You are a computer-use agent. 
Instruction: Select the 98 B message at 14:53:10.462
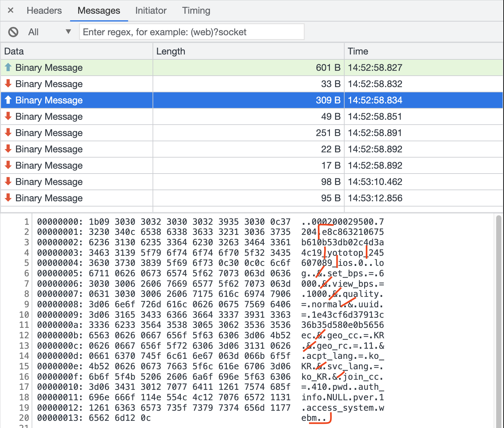[x=49, y=182]
